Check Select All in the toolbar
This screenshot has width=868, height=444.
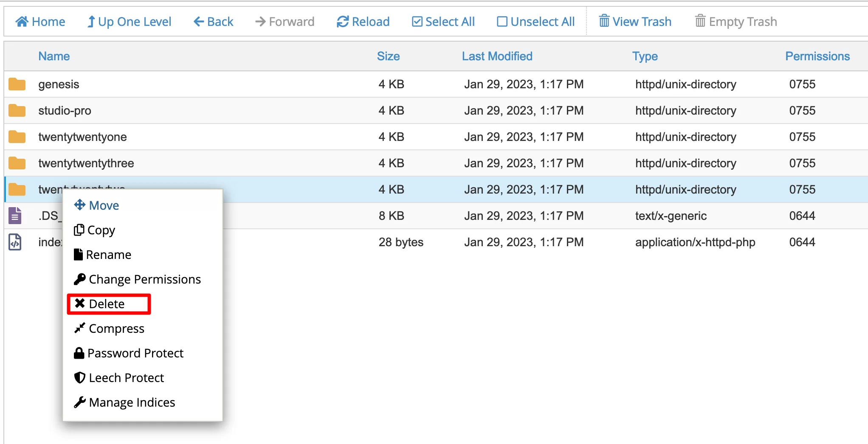(443, 22)
